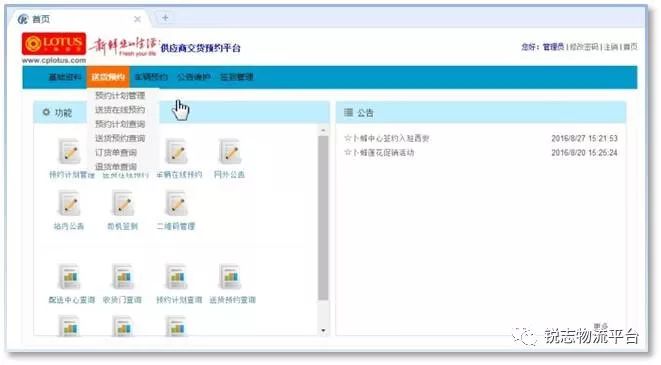Click the Lotus logo in the header

(54, 43)
